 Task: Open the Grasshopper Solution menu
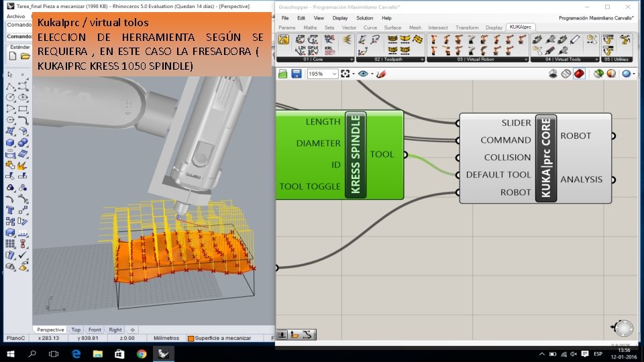coord(365,18)
